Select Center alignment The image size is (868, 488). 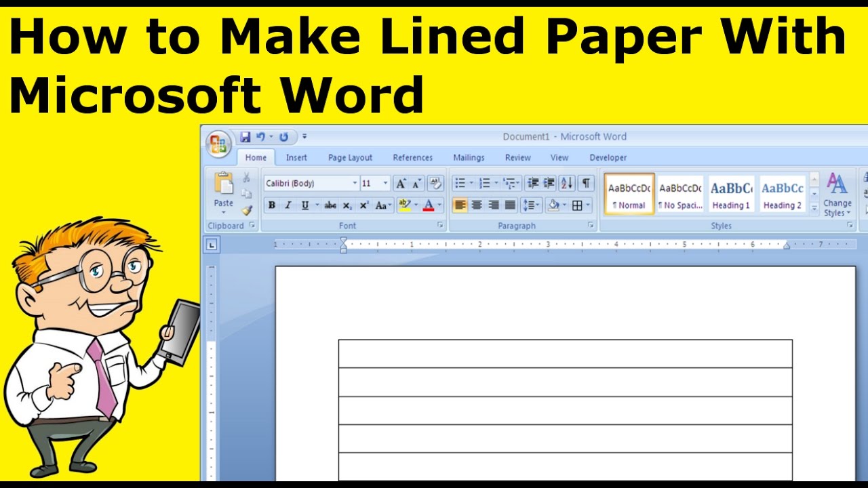[x=477, y=205]
